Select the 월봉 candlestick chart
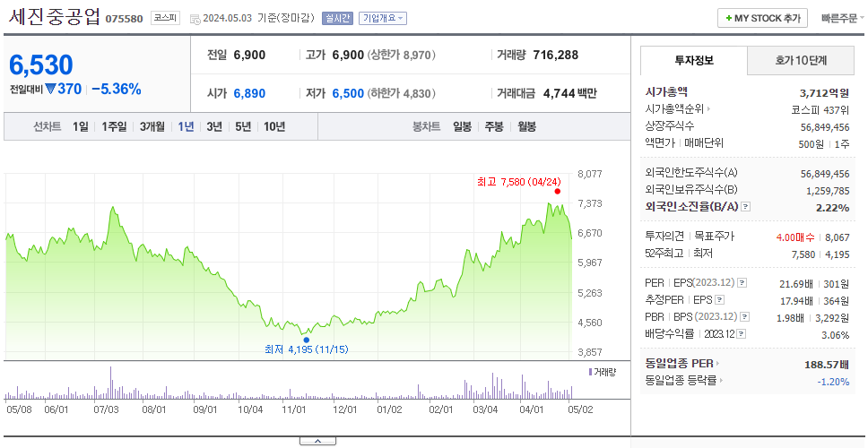Screen dimensions: 868x448 point(527,126)
